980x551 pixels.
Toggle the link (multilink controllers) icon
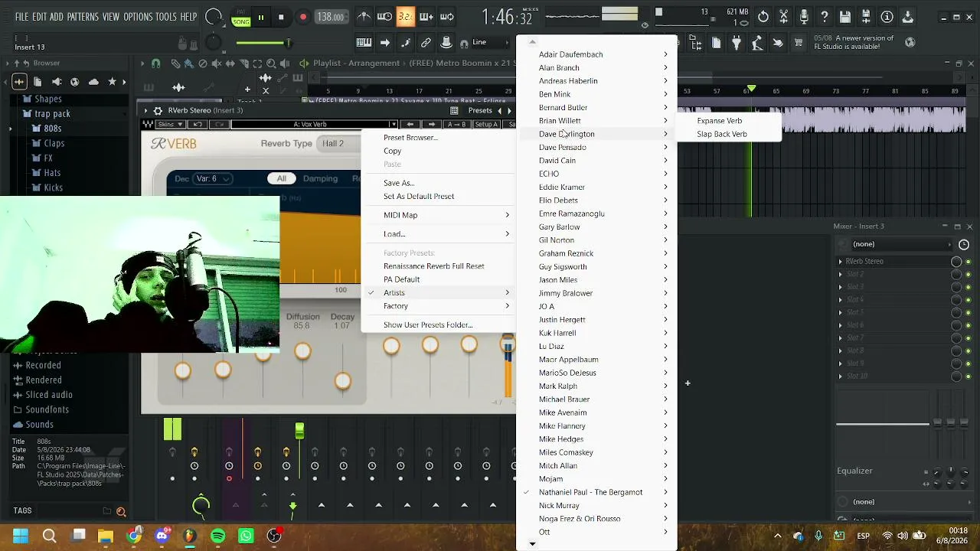point(426,43)
